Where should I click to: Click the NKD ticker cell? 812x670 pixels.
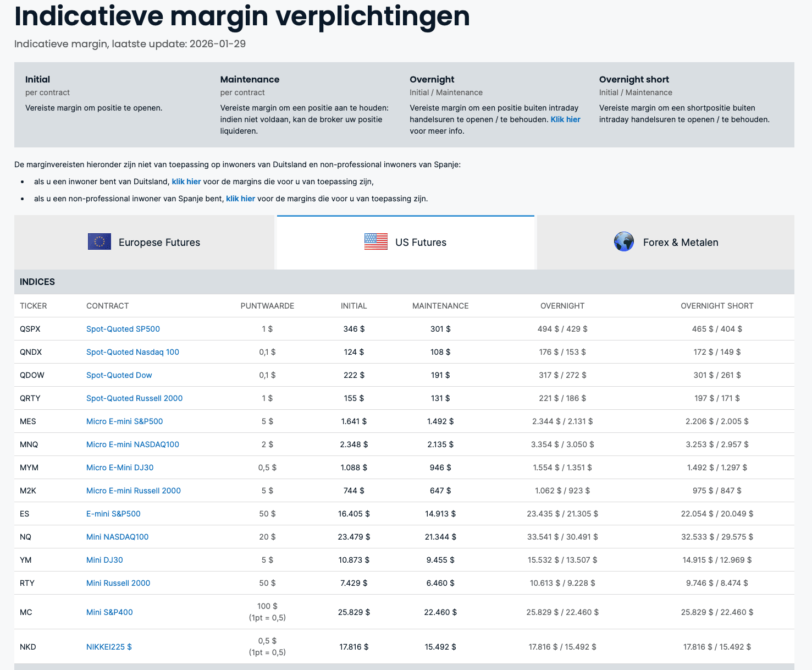tap(28, 647)
